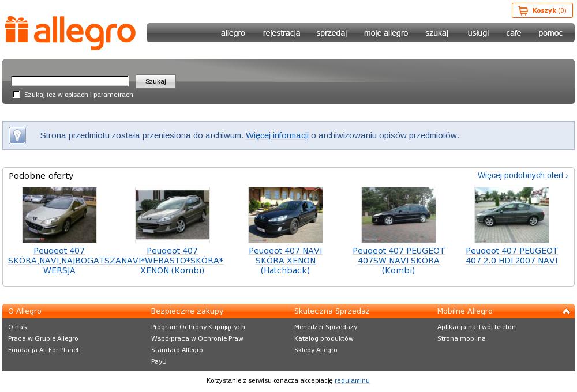
Task: Open 'PayU' footer link
Action: tap(159, 361)
